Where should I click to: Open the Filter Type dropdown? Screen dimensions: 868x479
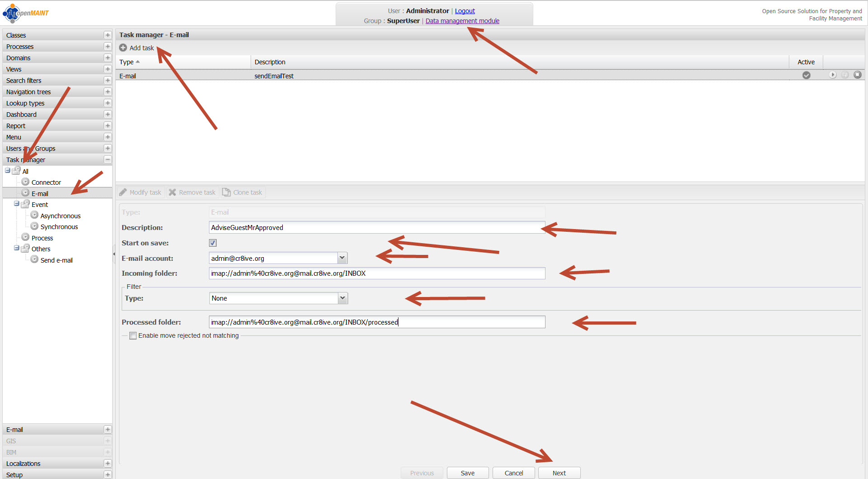[342, 298]
